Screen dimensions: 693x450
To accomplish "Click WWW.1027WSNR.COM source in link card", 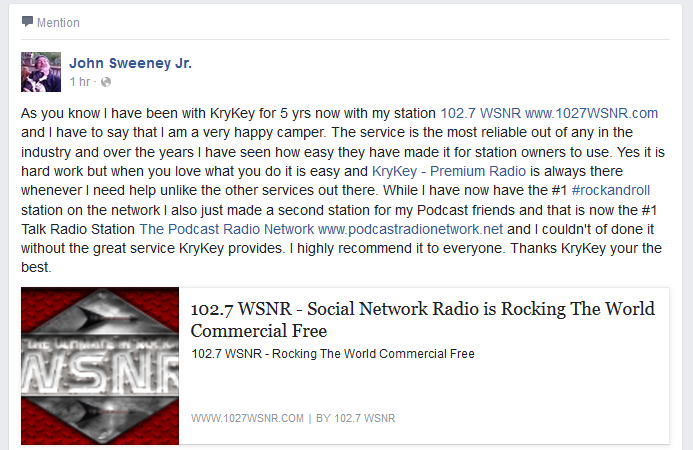I will point(247,418).
